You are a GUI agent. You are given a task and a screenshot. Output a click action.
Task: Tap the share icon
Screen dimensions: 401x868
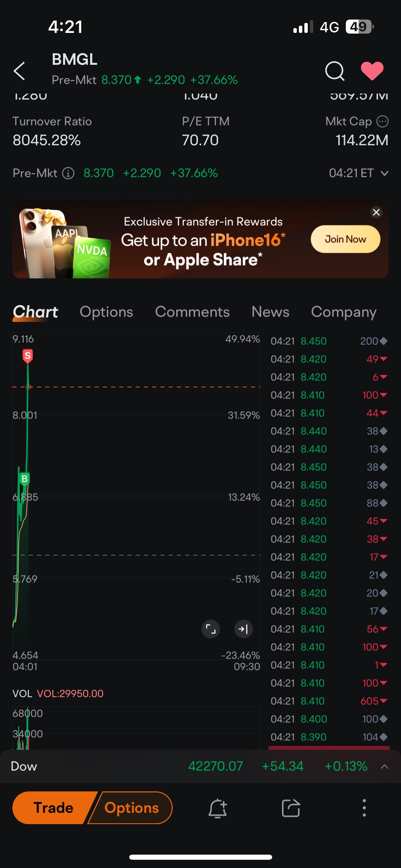coord(291,808)
